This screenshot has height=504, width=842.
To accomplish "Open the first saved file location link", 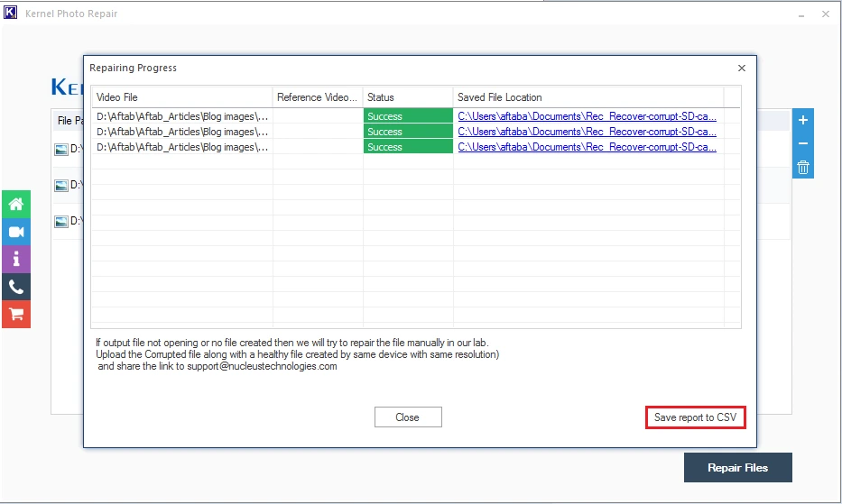I will [587, 116].
